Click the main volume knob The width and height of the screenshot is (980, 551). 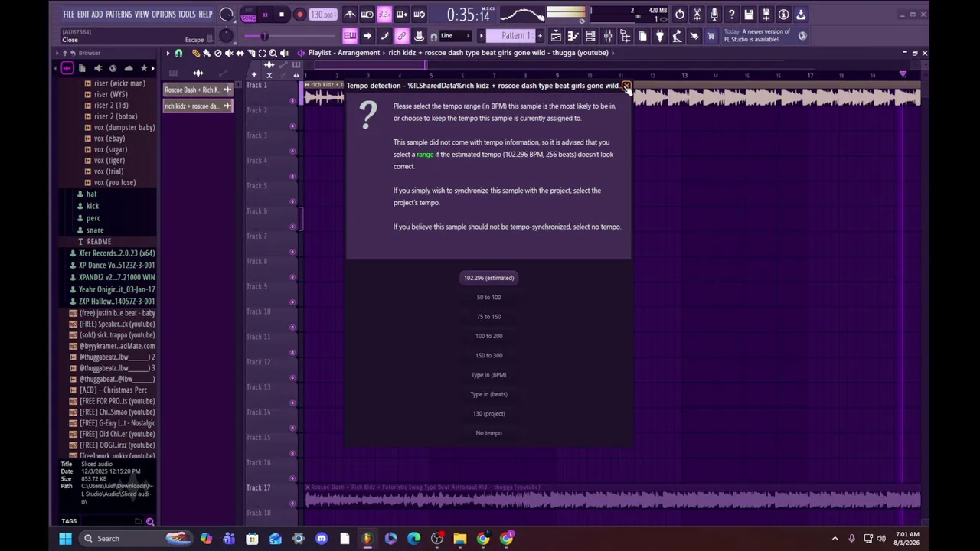(x=227, y=15)
